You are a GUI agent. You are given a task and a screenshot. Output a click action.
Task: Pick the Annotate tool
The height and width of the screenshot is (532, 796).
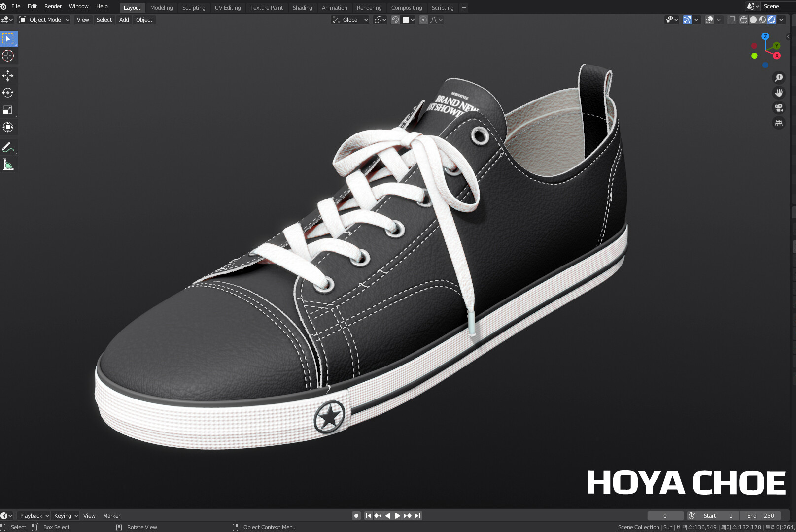pyautogui.click(x=8, y=147)
